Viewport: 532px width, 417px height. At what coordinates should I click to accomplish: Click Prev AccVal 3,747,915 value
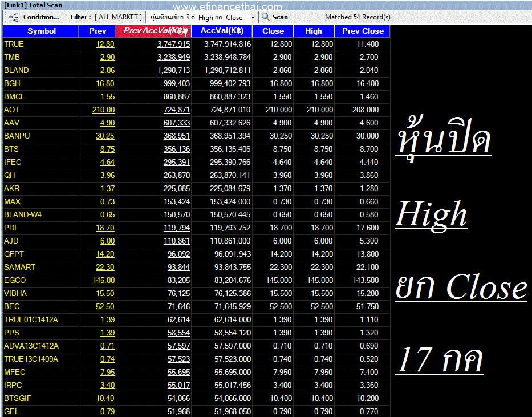click(173, 44)
